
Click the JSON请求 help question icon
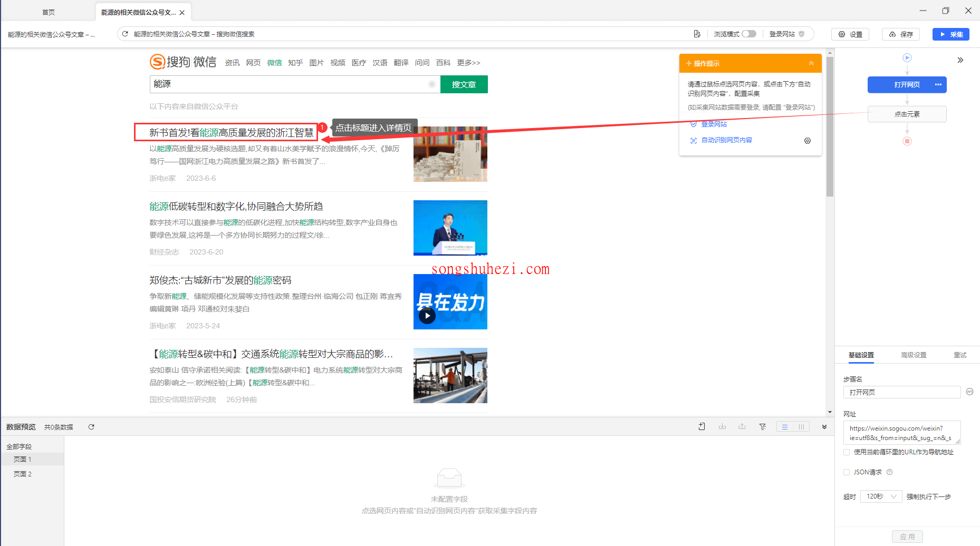(x=889, y=472)
